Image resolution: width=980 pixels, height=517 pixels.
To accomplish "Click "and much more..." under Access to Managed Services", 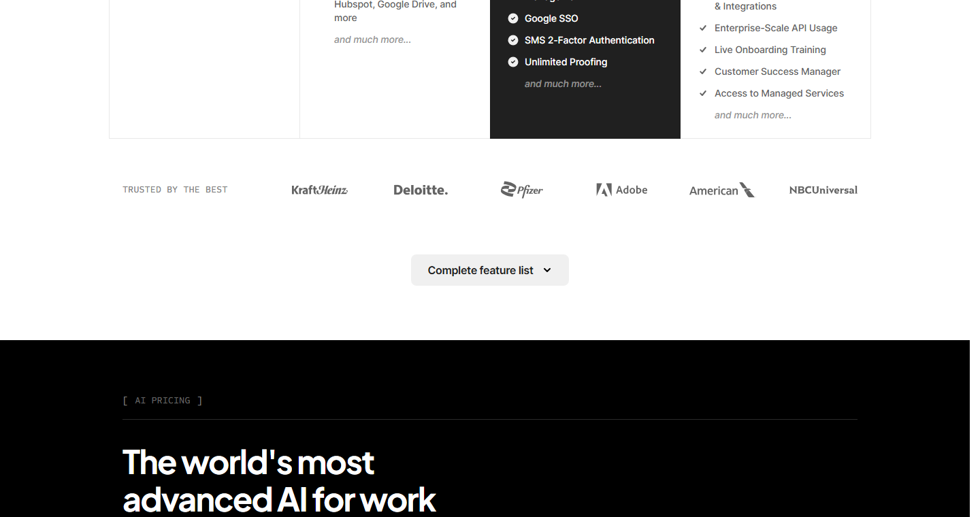I will 753,115.
